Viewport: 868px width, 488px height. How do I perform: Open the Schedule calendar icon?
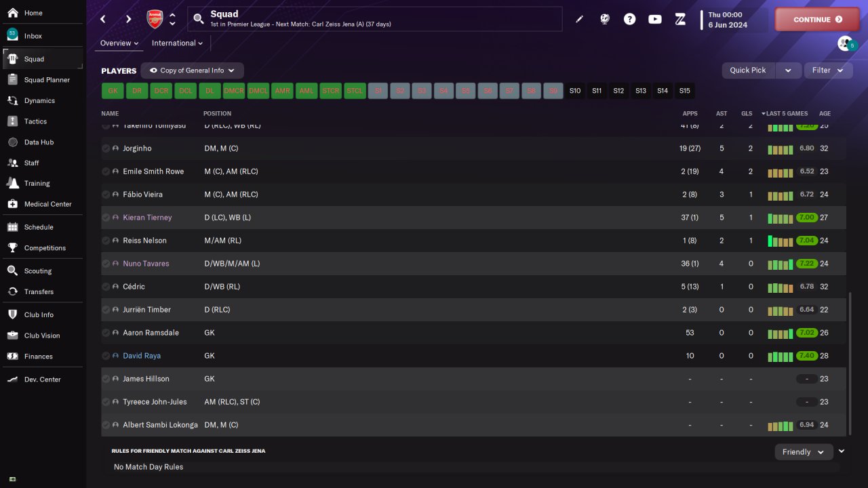[x=12, y=227]
